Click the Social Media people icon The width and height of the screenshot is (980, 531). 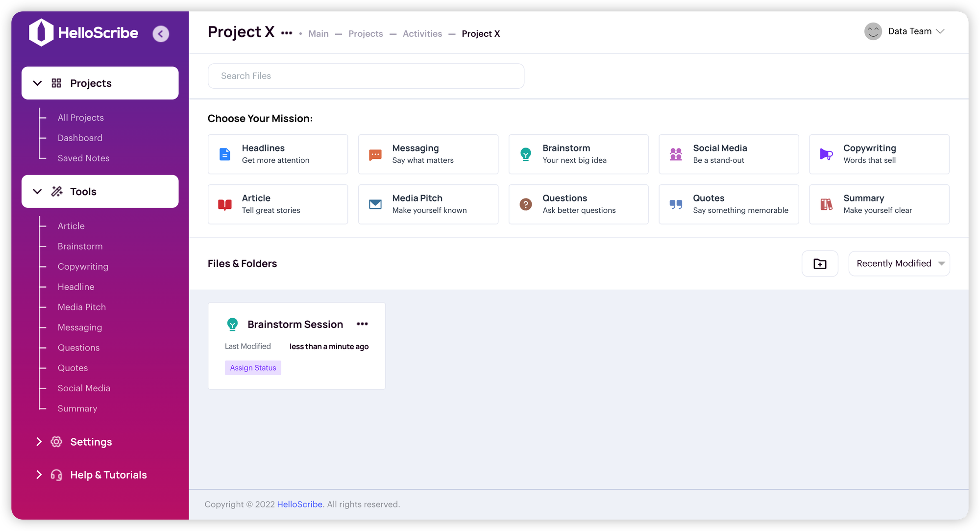[676, 154]
